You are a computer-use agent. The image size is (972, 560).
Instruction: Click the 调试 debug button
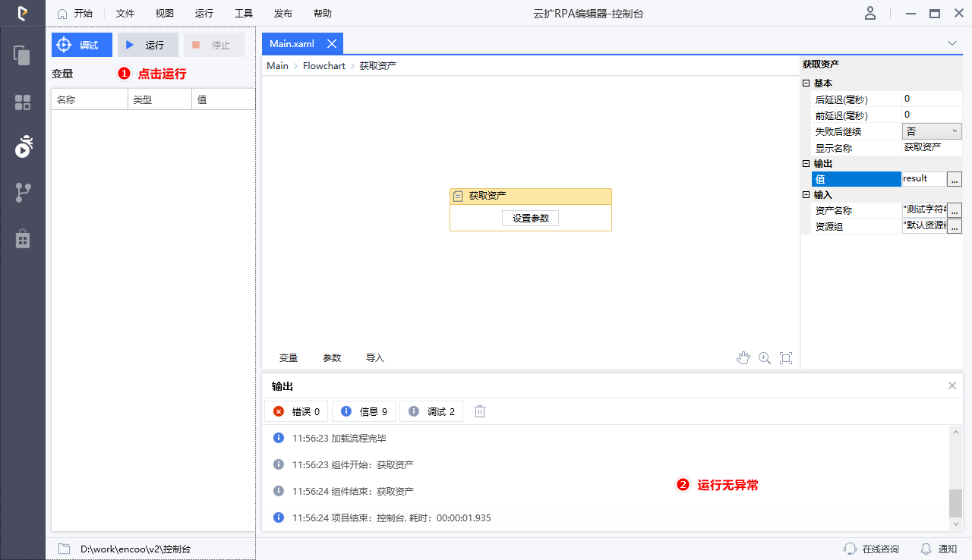pyautogui.click(x=82, y=45)
